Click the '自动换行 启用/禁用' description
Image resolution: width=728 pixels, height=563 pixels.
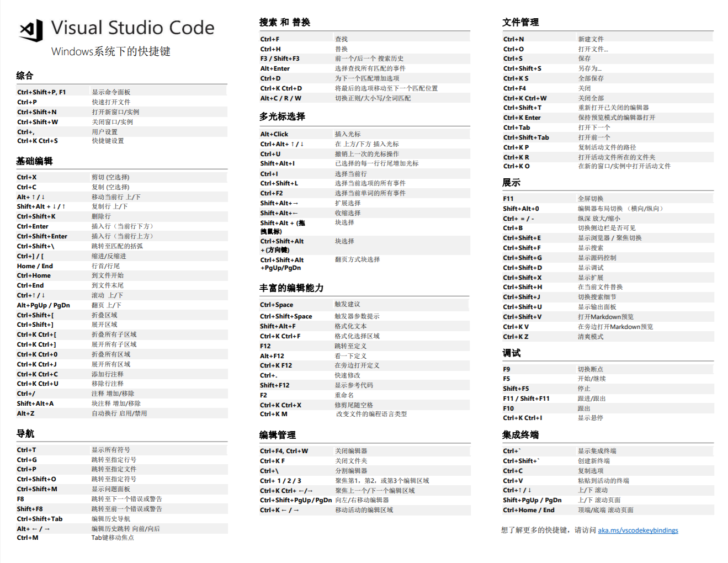[x=119, y=413]
